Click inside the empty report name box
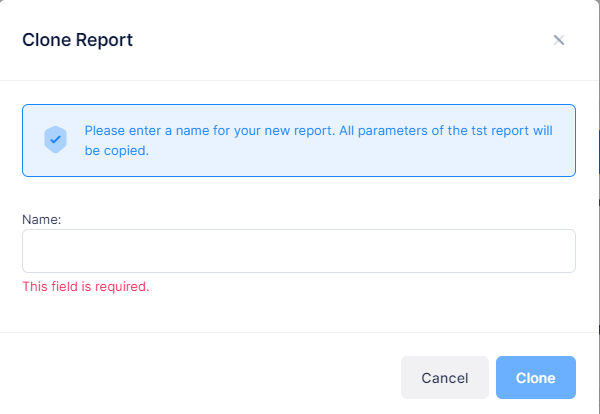The height and width of the screenshot is (414, 600). point(298,251)
